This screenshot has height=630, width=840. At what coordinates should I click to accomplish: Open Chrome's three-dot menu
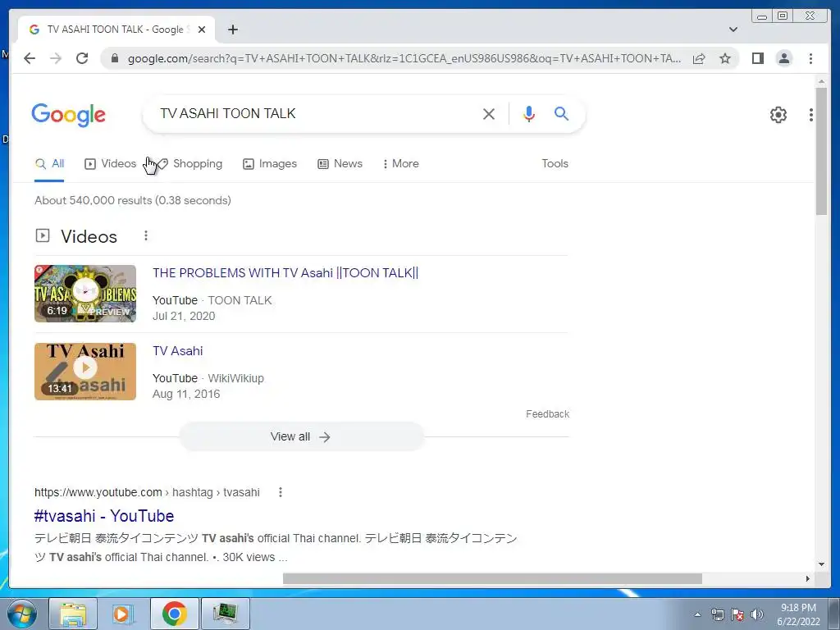point(810,58)
